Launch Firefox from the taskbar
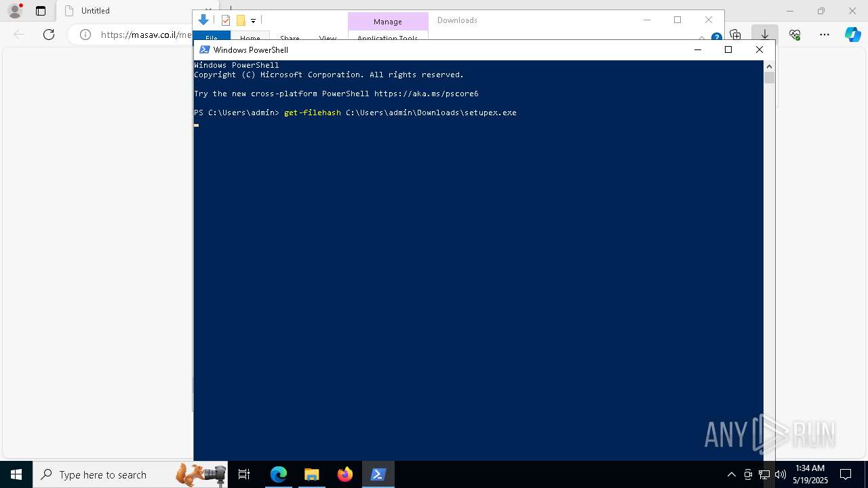Image resolution: width=868 pixels, height=488 pixels. click(x=345, y=474)
